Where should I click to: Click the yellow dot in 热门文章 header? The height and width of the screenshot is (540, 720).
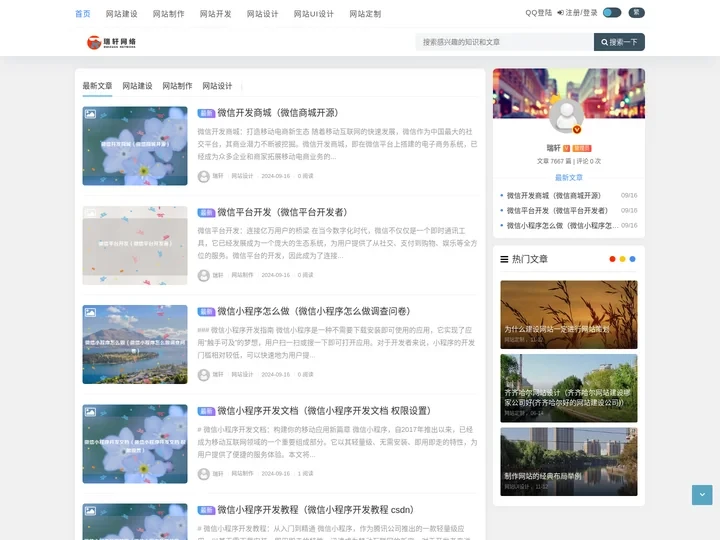(622, 259)
